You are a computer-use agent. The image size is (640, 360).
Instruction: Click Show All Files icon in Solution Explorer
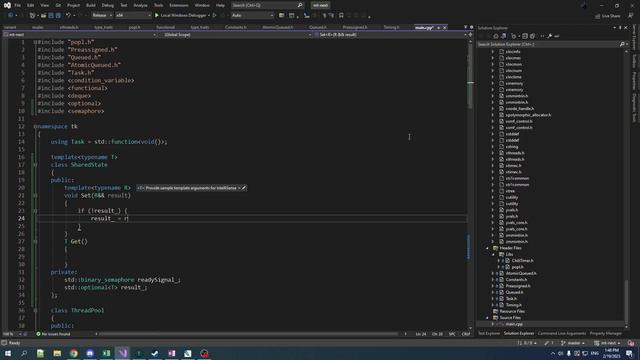click(532, 36)
